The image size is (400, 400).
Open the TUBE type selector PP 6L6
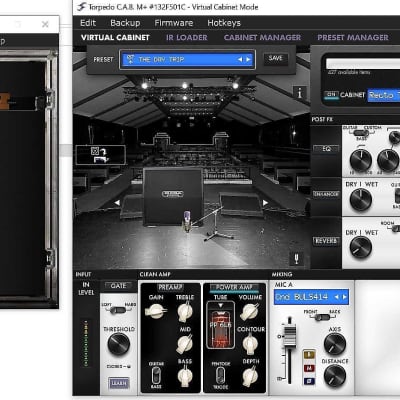point(220,325)
